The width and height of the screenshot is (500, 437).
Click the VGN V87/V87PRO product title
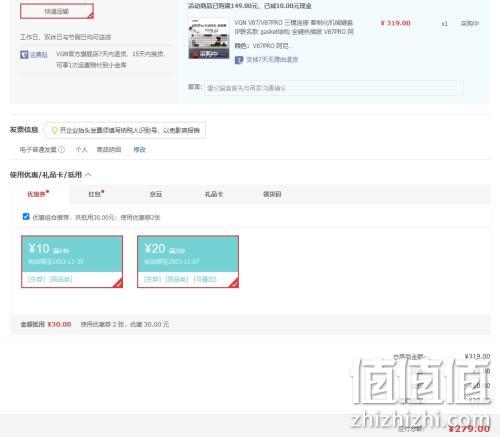tap(294, 27)
